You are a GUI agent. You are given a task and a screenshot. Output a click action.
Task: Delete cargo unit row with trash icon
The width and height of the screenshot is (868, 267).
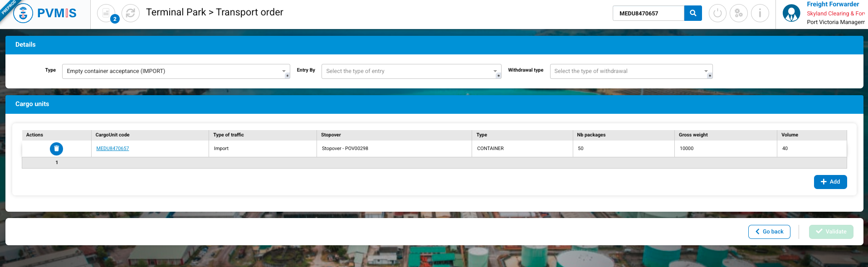[56, 149]
